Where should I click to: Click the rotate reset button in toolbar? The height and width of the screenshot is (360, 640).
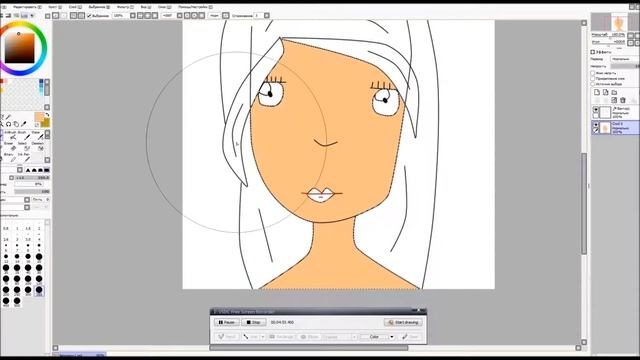[x=201, y=16]
